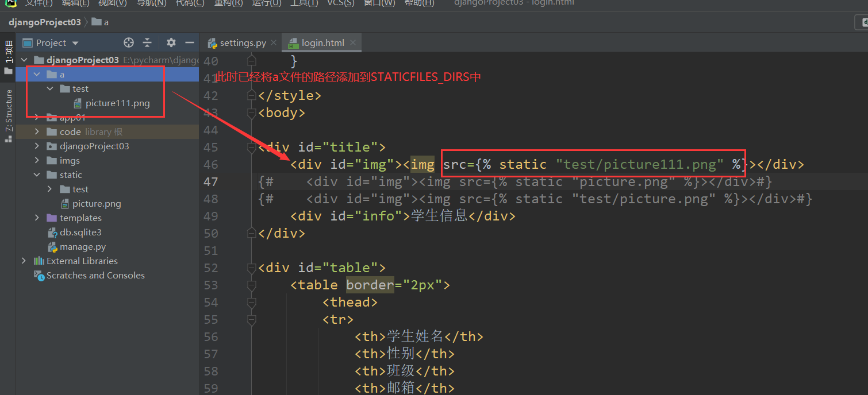868x395 pixels.
Task: Click djangoProject03 in the navigation breadcrumb
Action: (x=44, y=22)
